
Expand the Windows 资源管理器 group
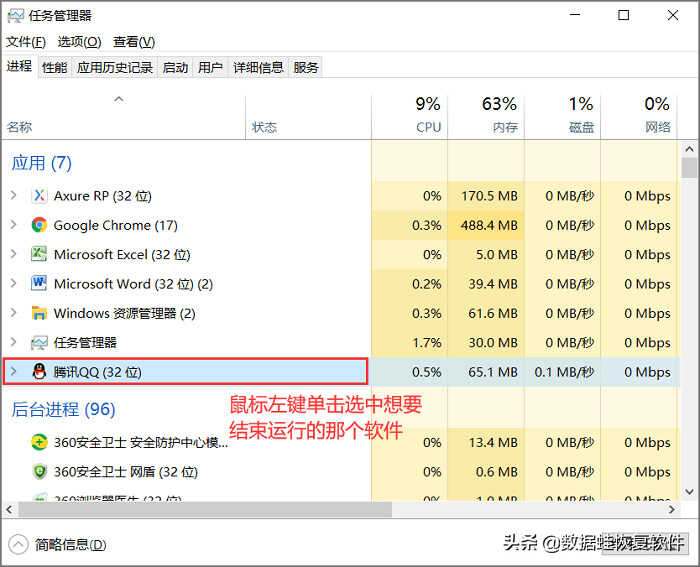13,313
